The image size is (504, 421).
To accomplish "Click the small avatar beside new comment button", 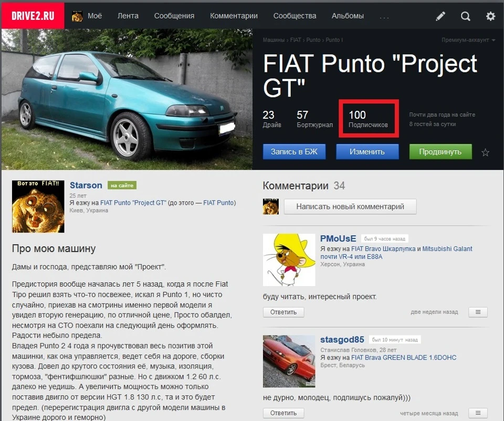I will point(271,207).
